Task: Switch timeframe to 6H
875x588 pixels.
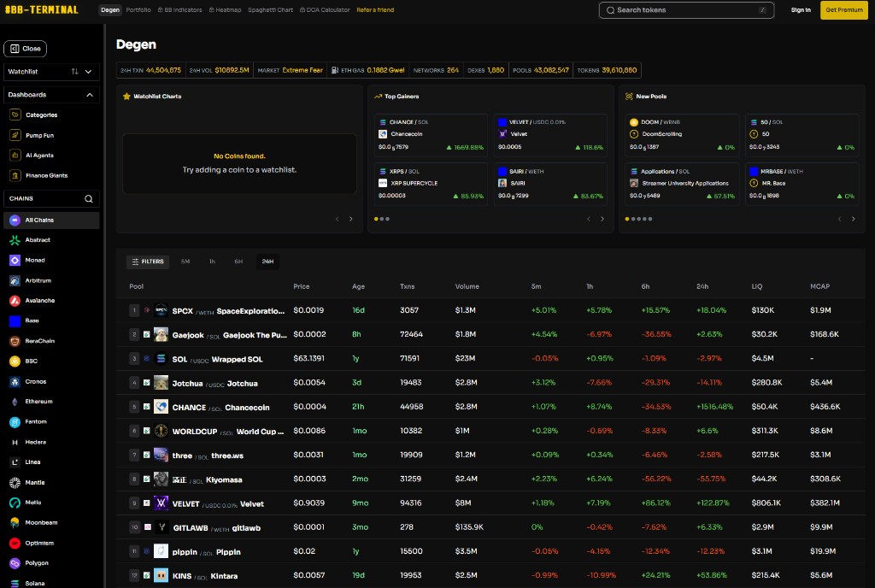Action: (x=238, y=261)
